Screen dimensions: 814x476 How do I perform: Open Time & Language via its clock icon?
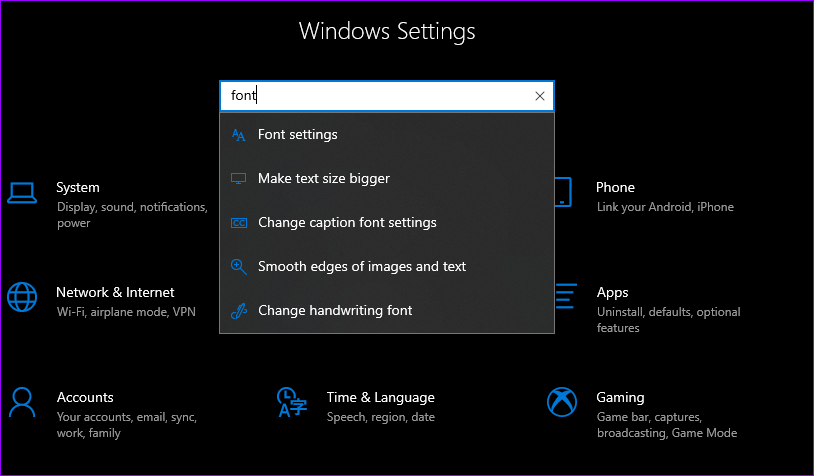point(291,402)
